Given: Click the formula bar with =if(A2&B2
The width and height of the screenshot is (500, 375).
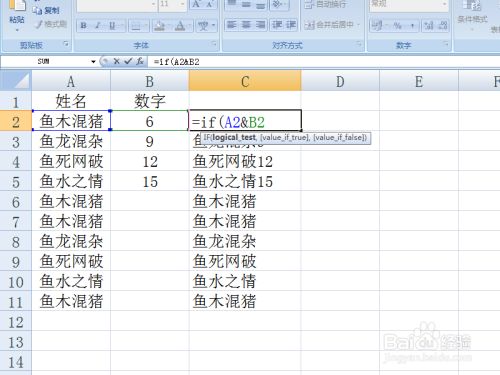Looking at the screenshot, I should tap(325, 62).
